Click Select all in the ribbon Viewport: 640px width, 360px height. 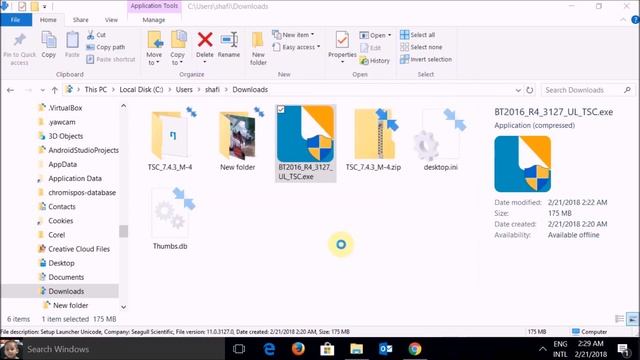tap(417, 35)
